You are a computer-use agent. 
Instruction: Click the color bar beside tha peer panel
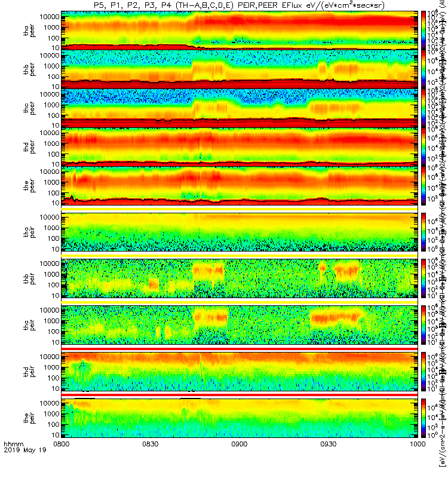(x=424, y=30)
